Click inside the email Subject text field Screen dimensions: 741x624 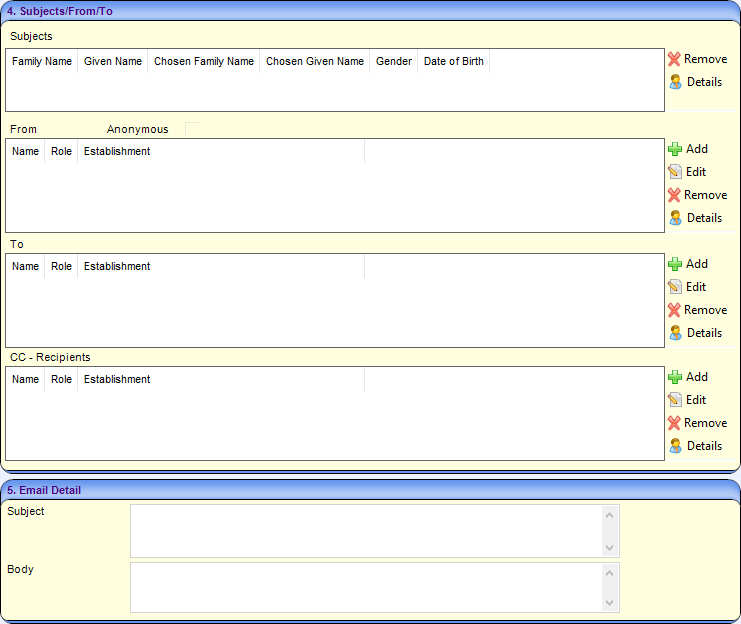(366, 530)
